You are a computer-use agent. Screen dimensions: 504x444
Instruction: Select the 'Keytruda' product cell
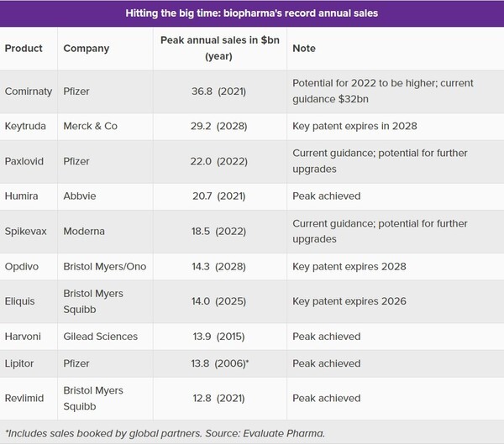[25, 126]
